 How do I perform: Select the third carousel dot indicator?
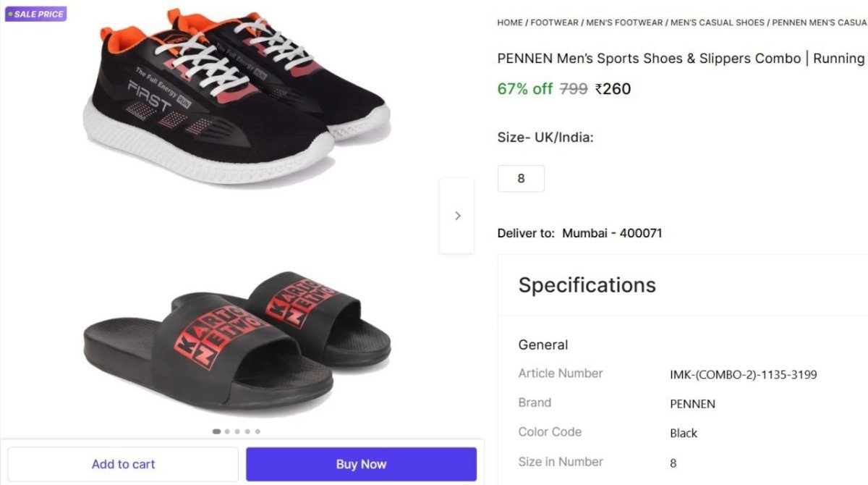tap(237, 431)
